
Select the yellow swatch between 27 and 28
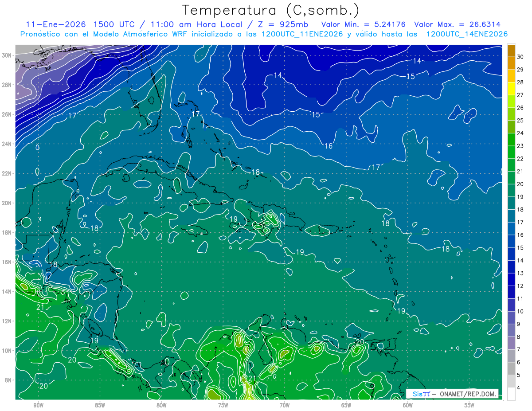pyautogui.click(x=511, y=89)
